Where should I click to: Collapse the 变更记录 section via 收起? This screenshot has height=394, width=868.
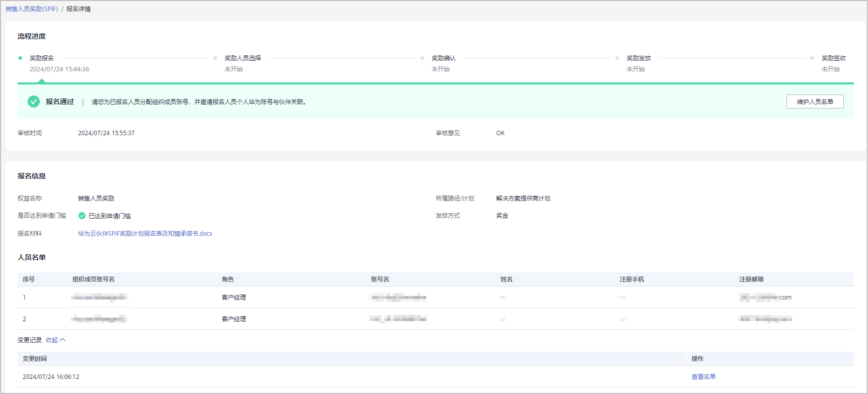[x=52, y=340]
